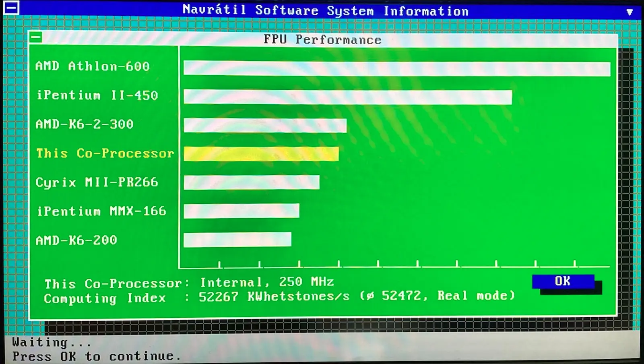Click the AMD-K6-200 performance bar
The height and width of the screenshot is (364, 644).
(x=237, y=239)
